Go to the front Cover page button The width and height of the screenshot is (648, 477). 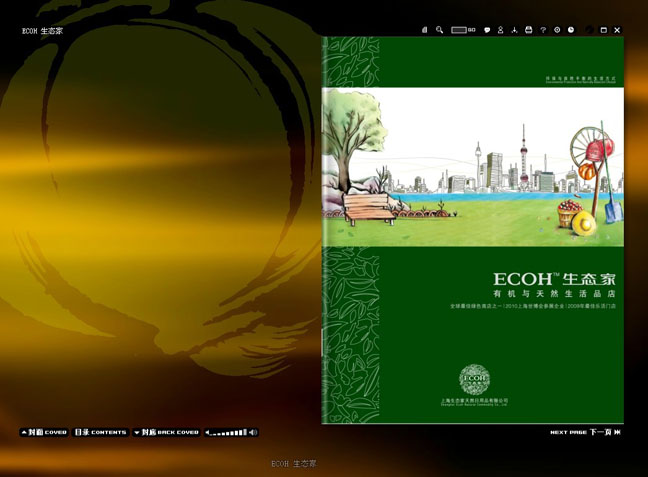[x=44, y=432]
